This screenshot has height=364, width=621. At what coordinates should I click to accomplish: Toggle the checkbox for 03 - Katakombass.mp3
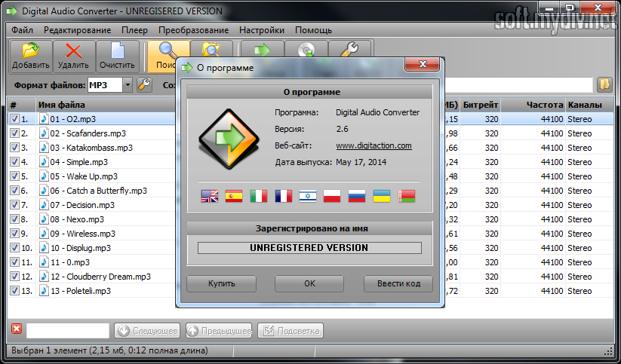point(14,148)
